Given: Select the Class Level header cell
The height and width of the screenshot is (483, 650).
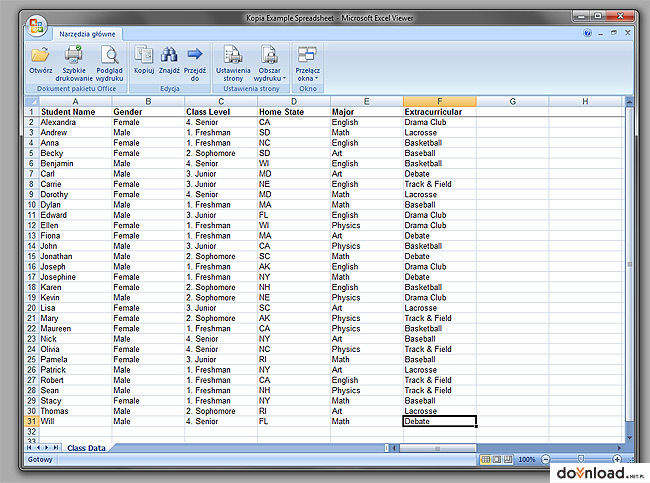Looking at the screenshot, I should pyautogui.click(x=221, y=112).
